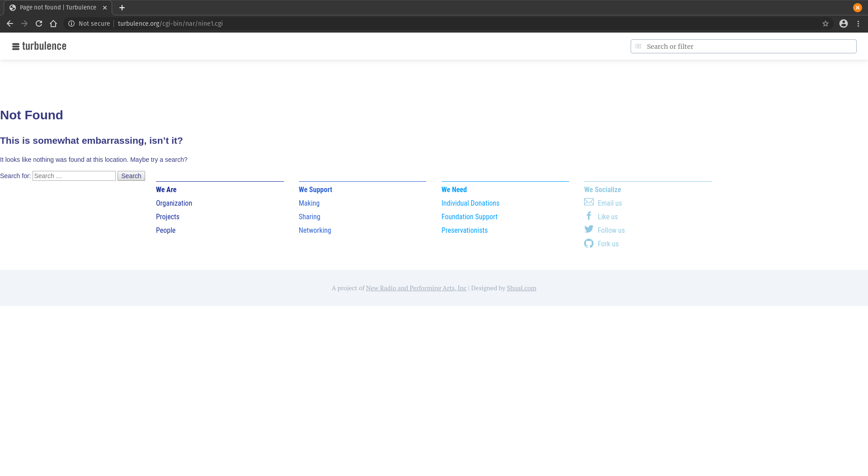Open a new browser tab
The height and width of the screenshot is (476, 868).
click(122, 8)
